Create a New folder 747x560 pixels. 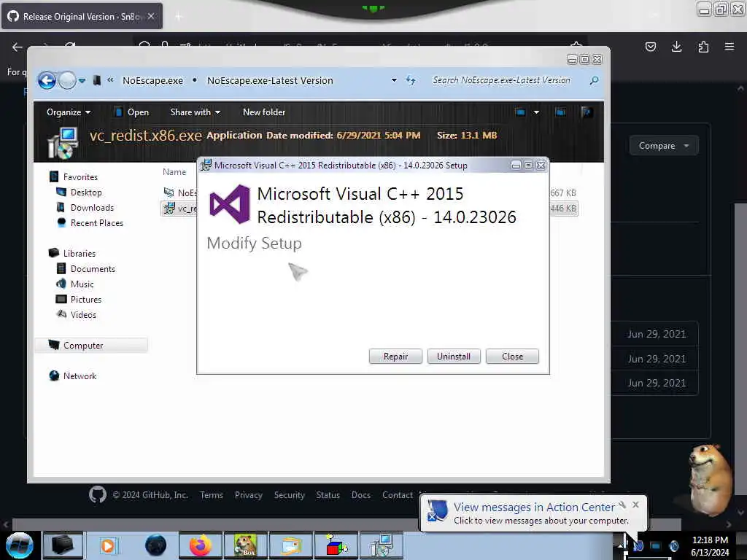[x=264, y=112]
